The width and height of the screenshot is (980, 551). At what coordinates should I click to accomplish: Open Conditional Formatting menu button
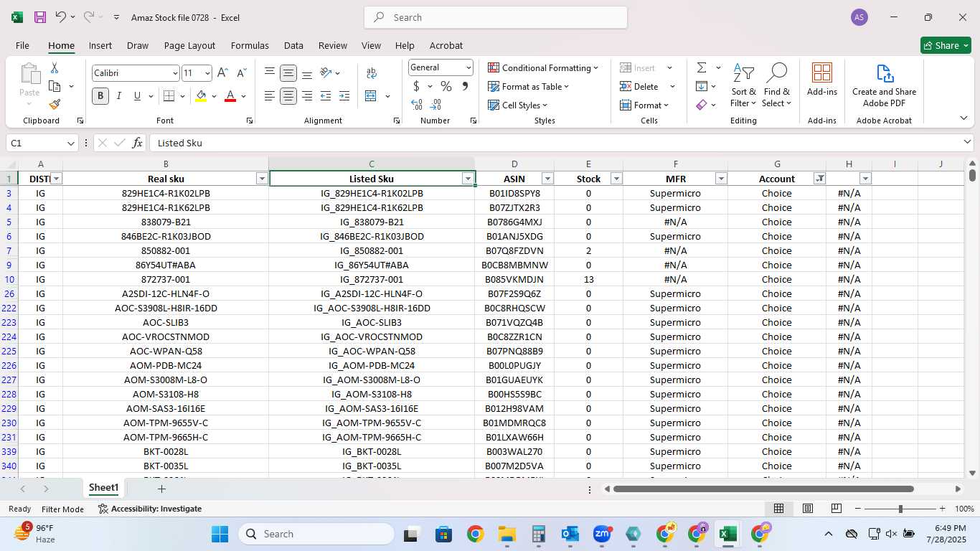click(543, 67)
